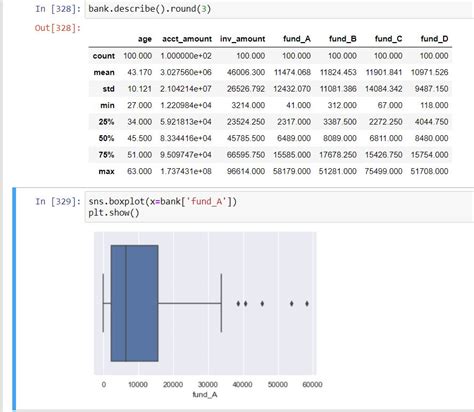
Task: Click the 30000 x-axis tick label
Action: (x=208, y=385)
